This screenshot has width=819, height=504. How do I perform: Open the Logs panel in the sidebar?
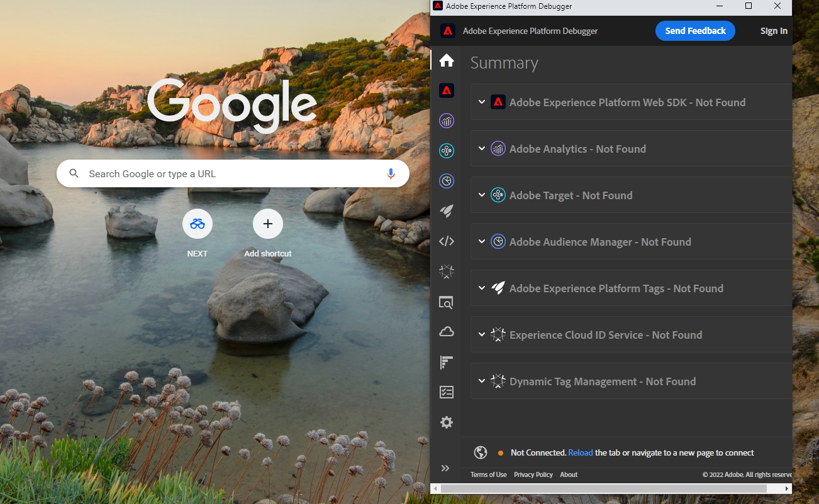(447, 363)
